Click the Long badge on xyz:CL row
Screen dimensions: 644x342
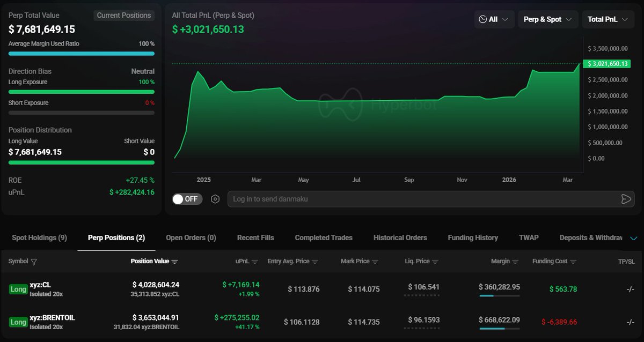18,289
